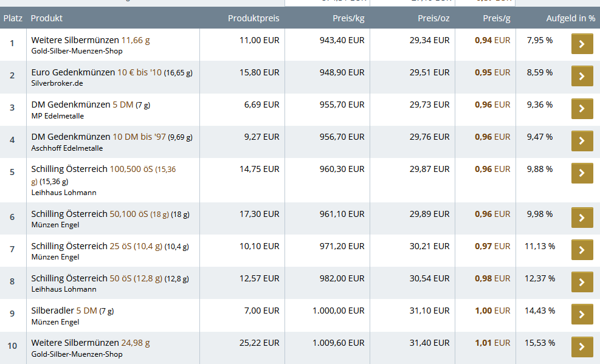Open Weitere Silbermünzen 24,98 g product link
600x364 pixels.
point(91,343)
